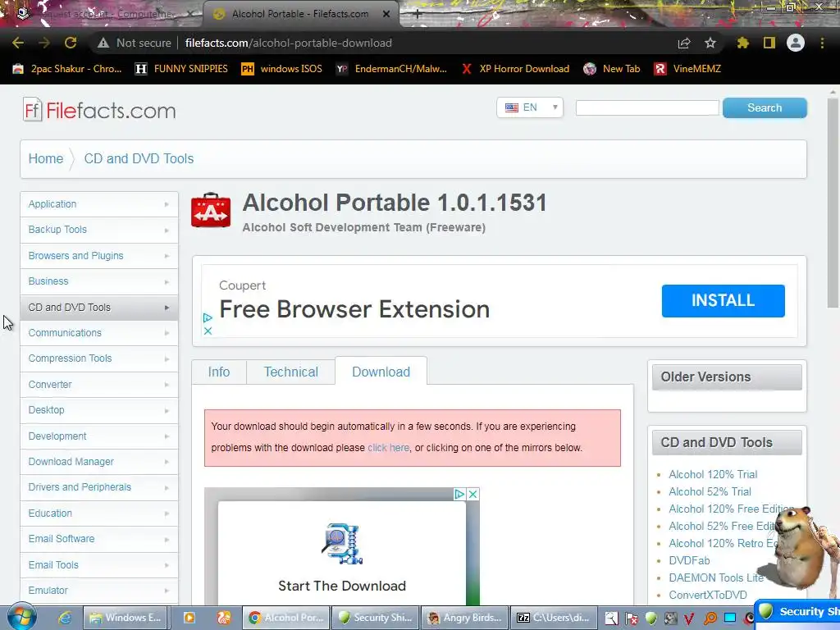Image resolution: width=840 pixels, height=630 pixels.
Task: Open the extensions puzzle icon
Action: pyautogui.click(x=743, y=43)
